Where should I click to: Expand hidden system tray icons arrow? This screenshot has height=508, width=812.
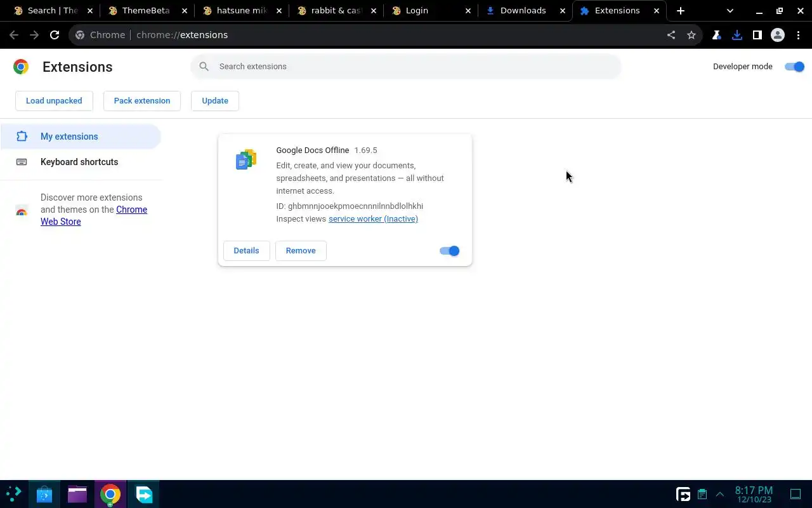tap(720, 494)
